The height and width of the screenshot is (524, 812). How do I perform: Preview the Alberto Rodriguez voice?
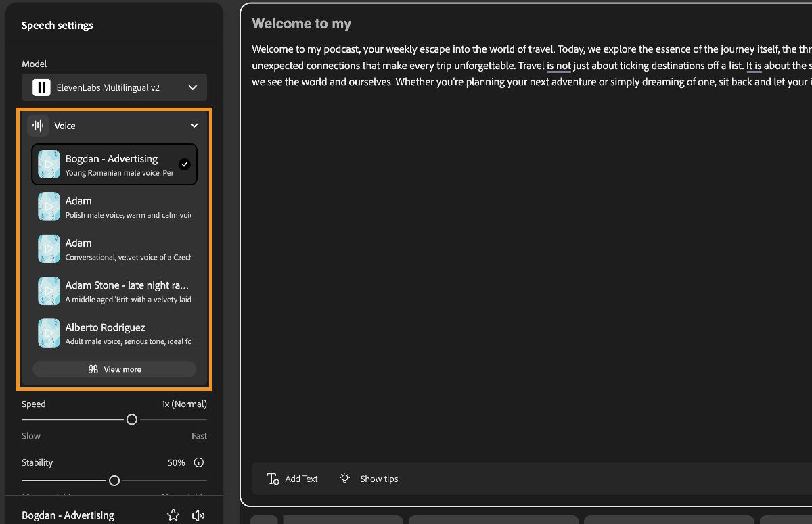48,333
